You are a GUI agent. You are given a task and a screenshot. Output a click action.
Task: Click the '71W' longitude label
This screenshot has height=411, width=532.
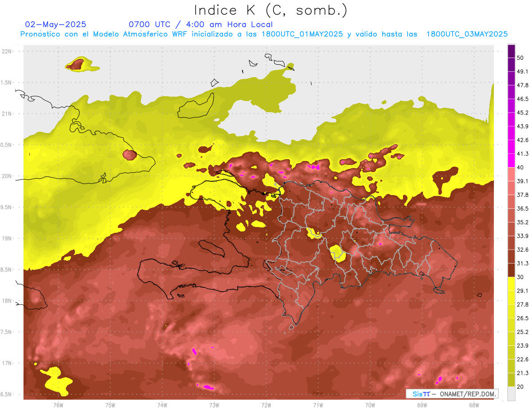point(318,405)
